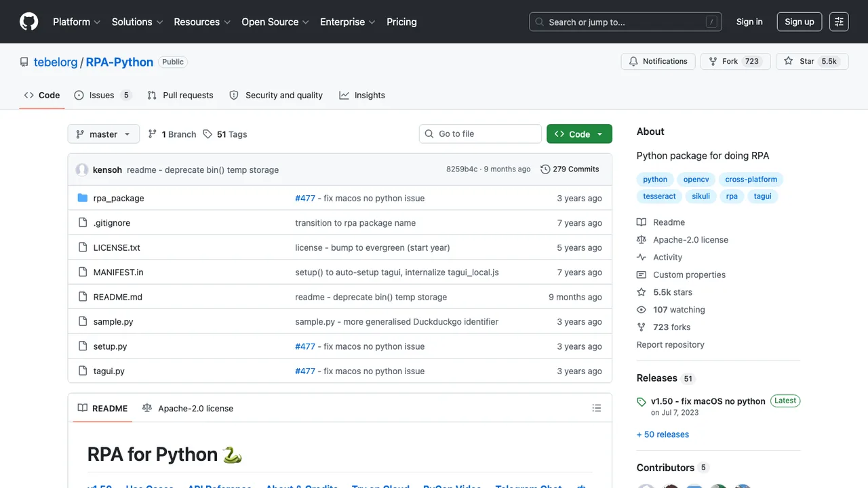The width and height of the screenshot is (868, 488).
Task: Click the Report repository link
Action: [x=670, y=344]
